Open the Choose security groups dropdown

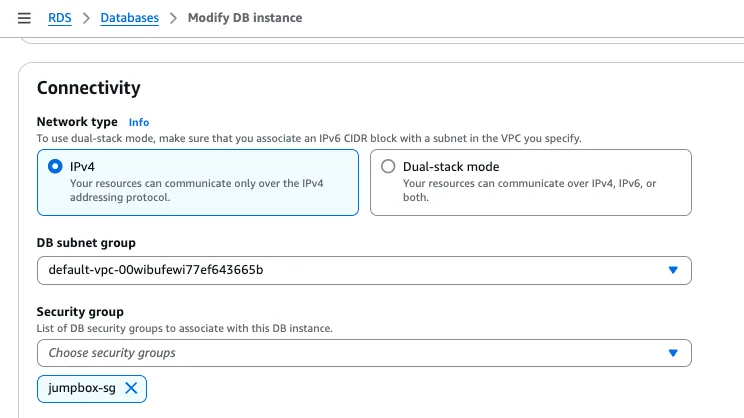point(364,353)
